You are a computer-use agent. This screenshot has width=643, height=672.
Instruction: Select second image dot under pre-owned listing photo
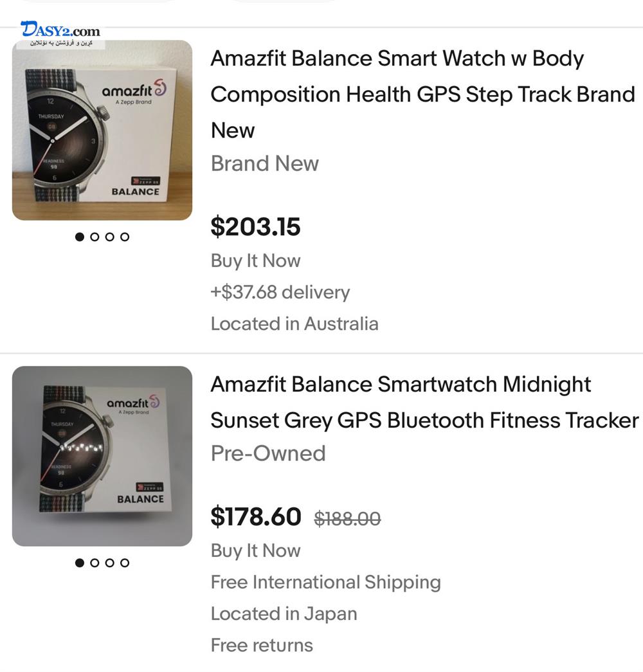(95, 563)
